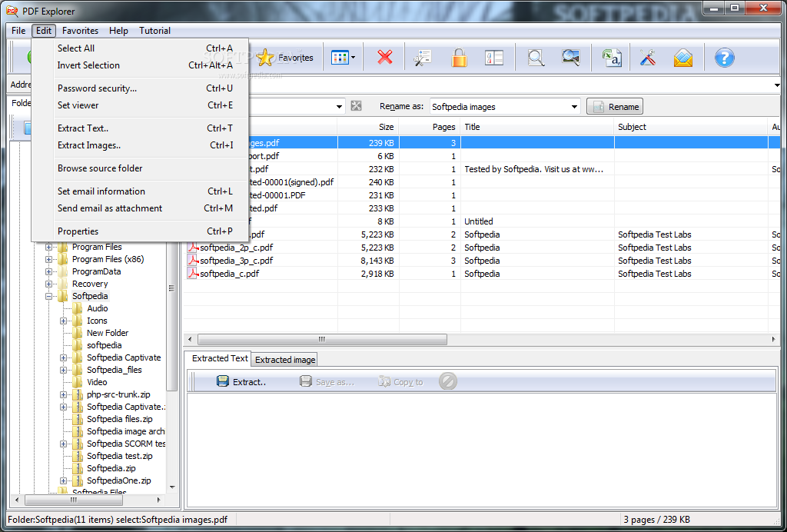
Task: Click the Softpedia.zip archive icon
Action: tap(78, 468)
